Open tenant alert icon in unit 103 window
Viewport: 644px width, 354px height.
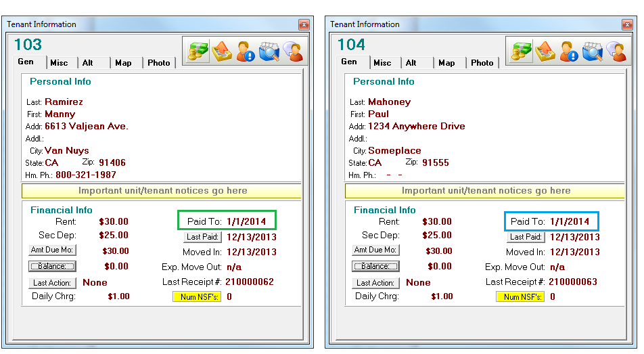tap(246, 52)
